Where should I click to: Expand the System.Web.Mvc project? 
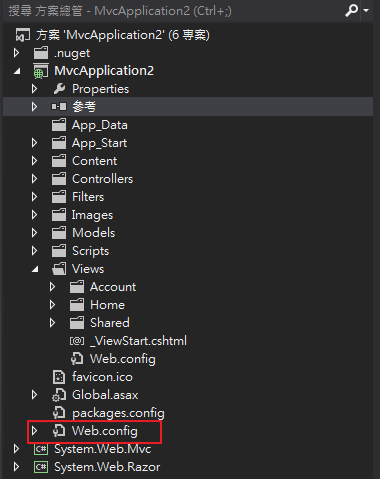[16, 449]
